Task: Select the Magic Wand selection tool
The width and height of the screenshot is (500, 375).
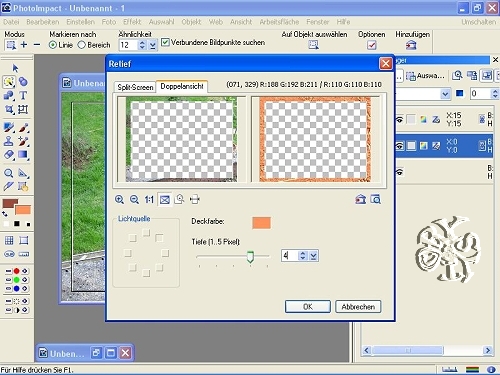Action: [9, 82]
